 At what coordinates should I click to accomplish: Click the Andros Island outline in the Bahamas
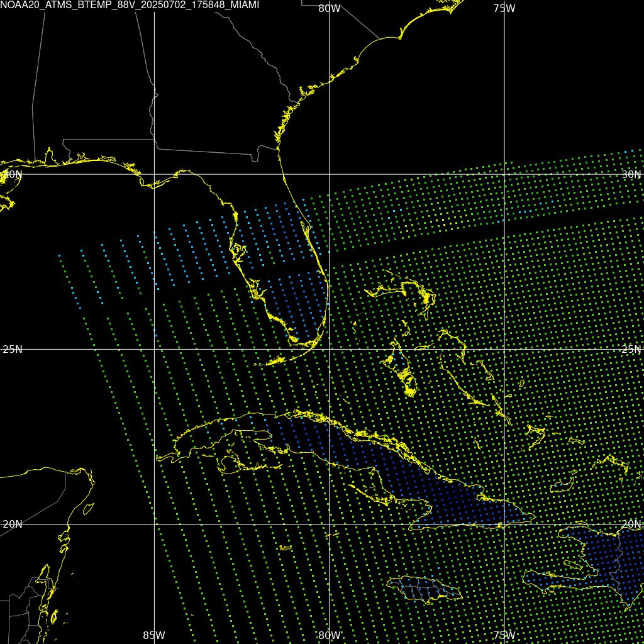399,367
